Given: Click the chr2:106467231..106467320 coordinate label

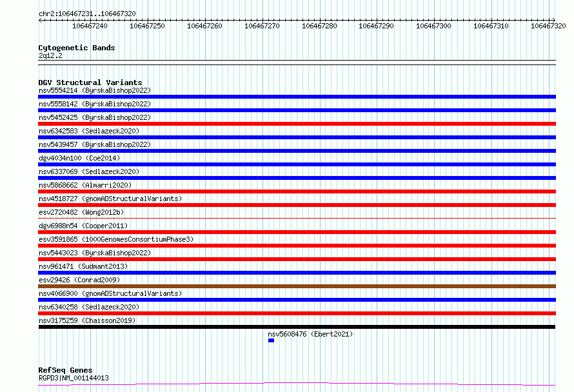Looking at the screenshot, I should coord(87,14).
